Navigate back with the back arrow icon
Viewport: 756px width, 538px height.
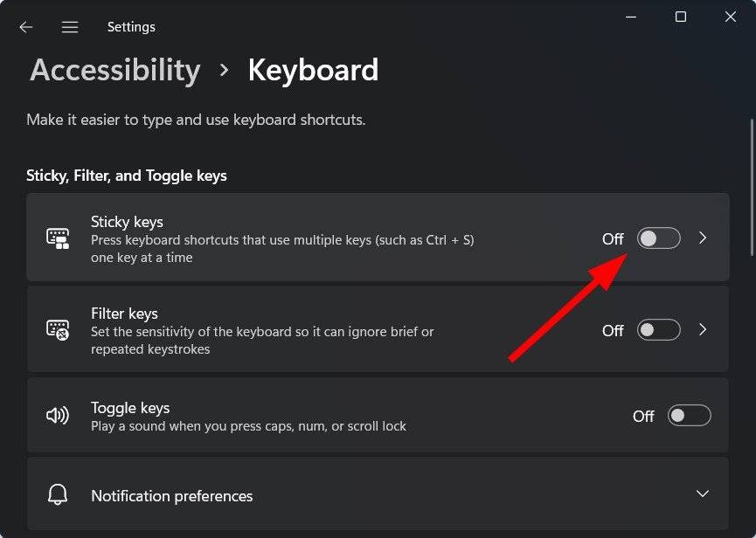pos(25,27)
